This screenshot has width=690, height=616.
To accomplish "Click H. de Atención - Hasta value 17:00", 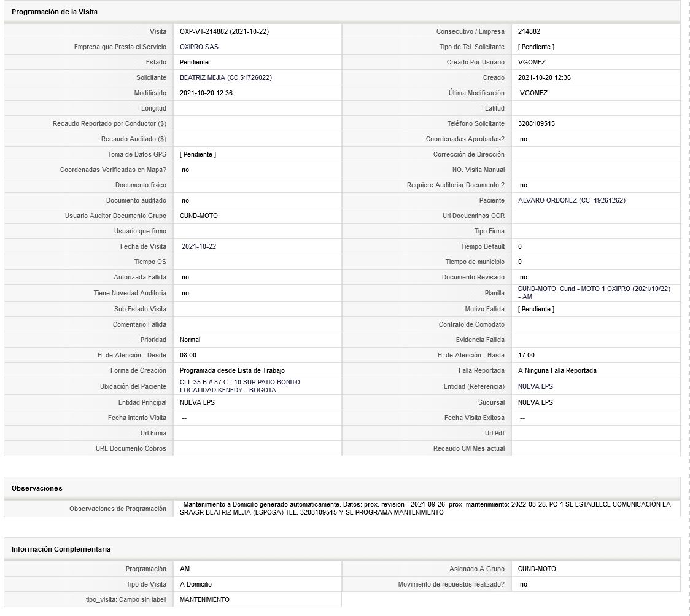I will point(526,356).
